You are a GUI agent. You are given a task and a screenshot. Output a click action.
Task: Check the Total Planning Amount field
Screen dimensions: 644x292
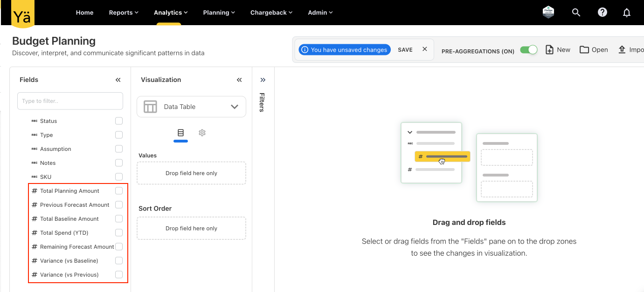click(x=119, y=191)
